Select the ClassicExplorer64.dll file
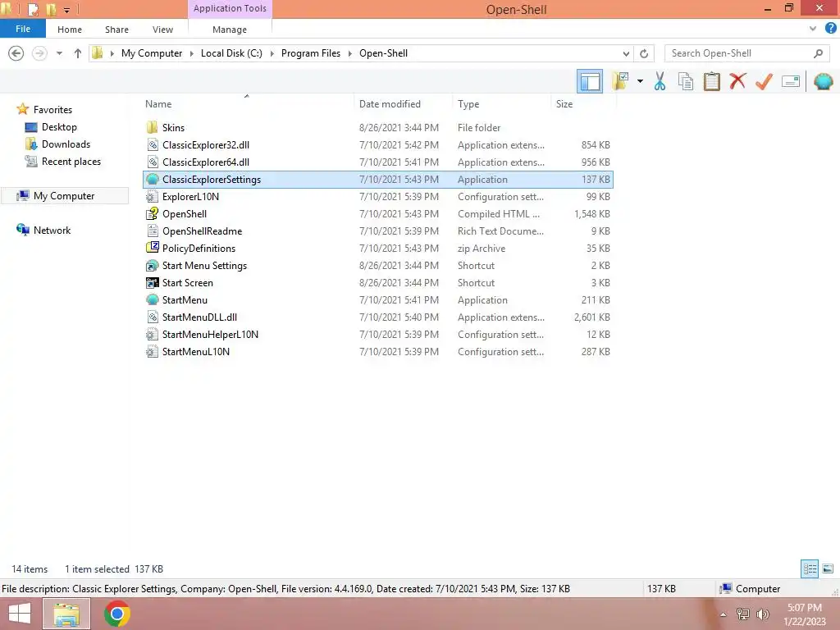Image resolution: width=840 pixels, height=630 pixels. (377, 162)
